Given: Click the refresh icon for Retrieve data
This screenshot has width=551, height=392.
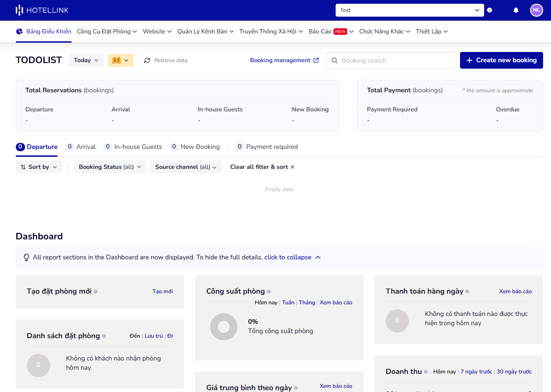Looking at the screenshot, I should [147, 60].
